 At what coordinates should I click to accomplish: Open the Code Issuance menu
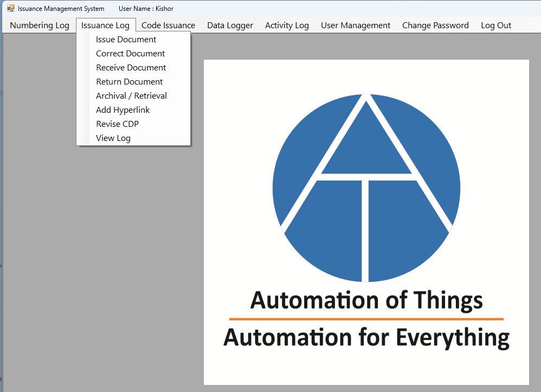[168, 25]
